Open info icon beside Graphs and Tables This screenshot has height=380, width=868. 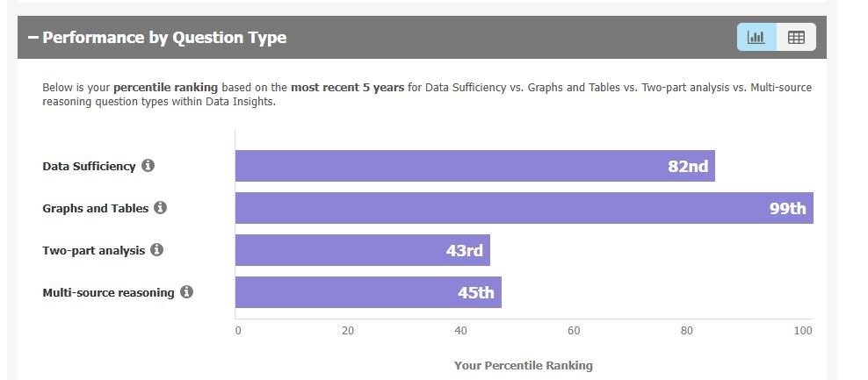(161, 208)
